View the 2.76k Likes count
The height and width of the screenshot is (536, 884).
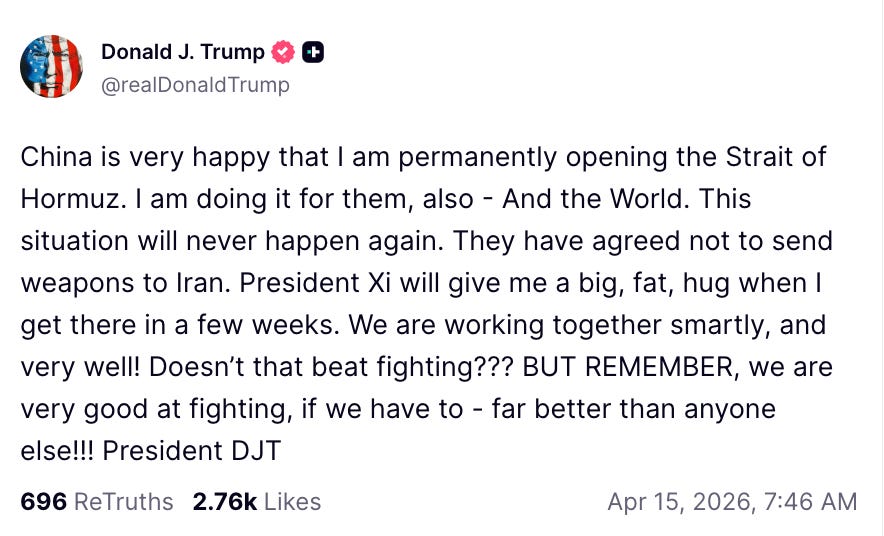(224, 502)
